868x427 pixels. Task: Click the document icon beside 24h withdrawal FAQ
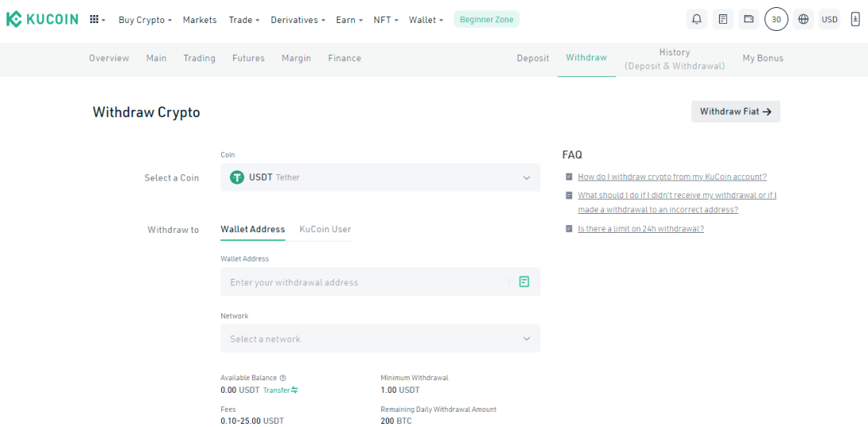click(x=568, y=228)
